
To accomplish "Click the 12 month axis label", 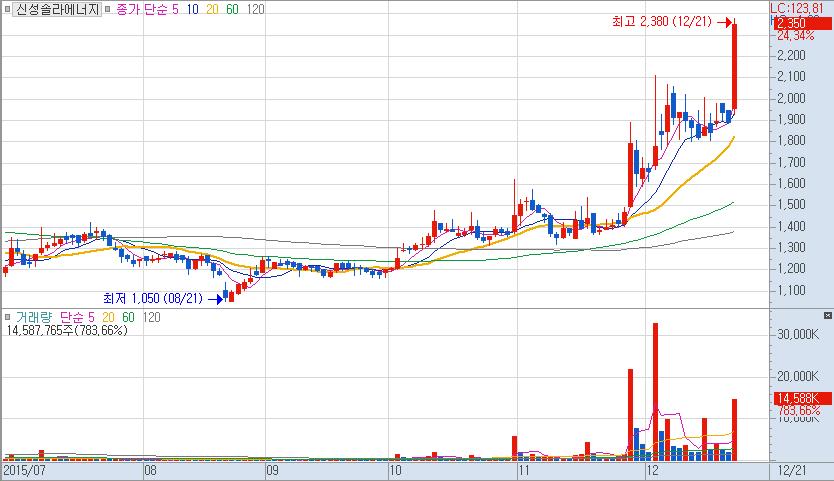I will click(652, 470).
